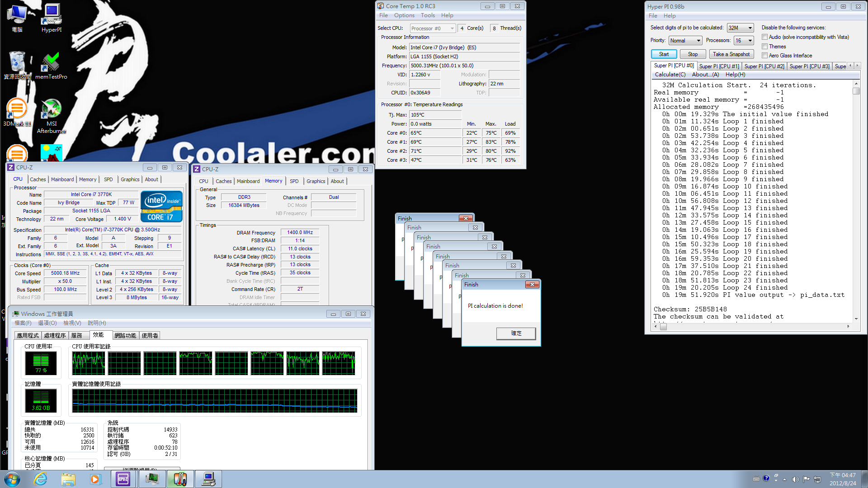Click the CPU-Z taskbar icon
This screenshot has width=868, height=488.
pyautogui.click(x=123, y=479)
